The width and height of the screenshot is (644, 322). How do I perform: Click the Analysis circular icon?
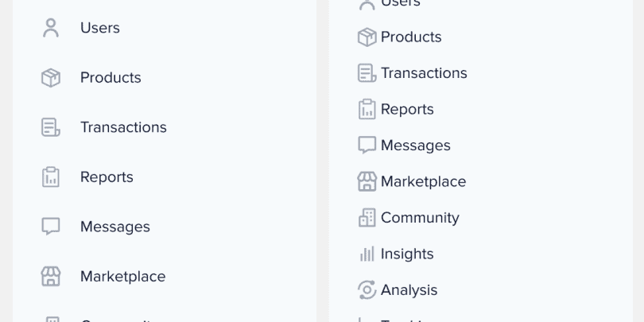[x=367, y=290]
